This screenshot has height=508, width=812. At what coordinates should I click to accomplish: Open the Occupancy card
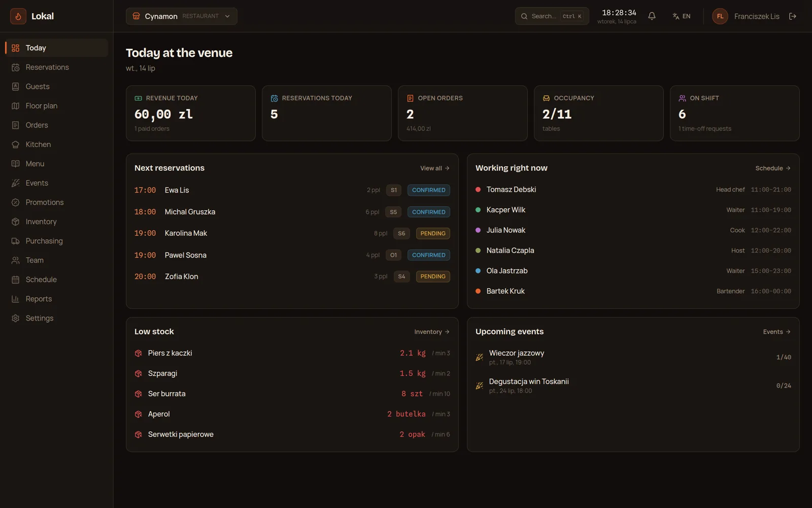(x=599, y=113)
